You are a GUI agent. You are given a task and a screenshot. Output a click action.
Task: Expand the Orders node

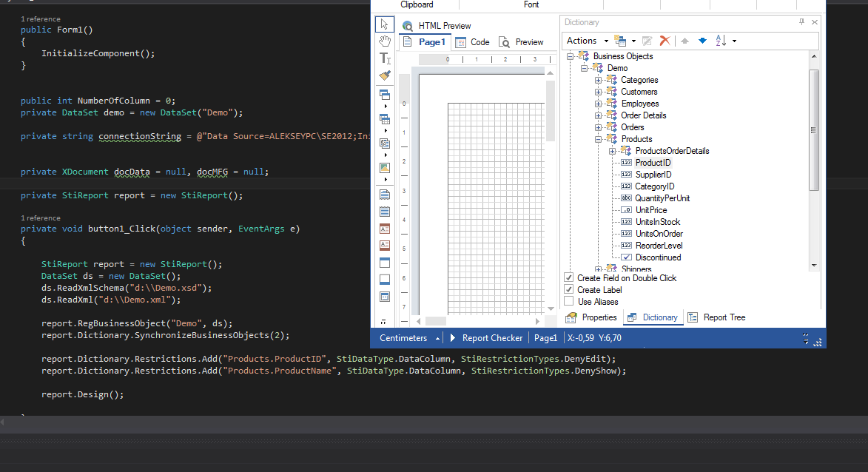[598, 127]
